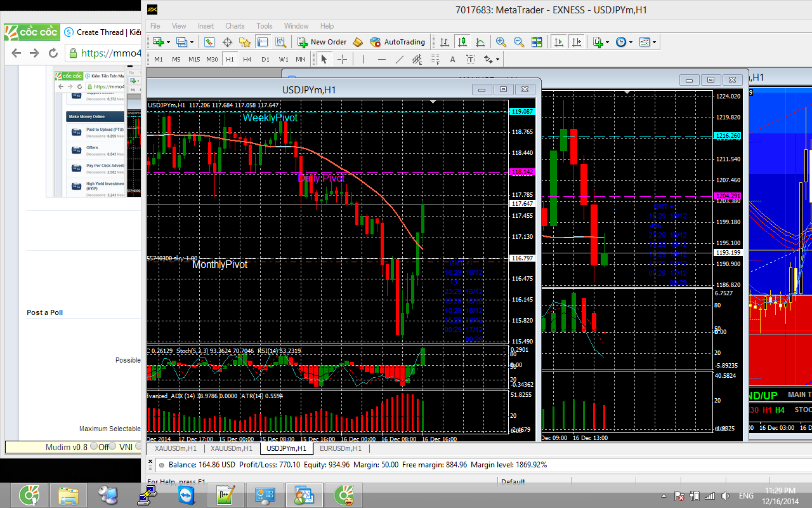Open Notepad++ from the taskbar
This screenshot has height=508, width=812.
(226, 495)
